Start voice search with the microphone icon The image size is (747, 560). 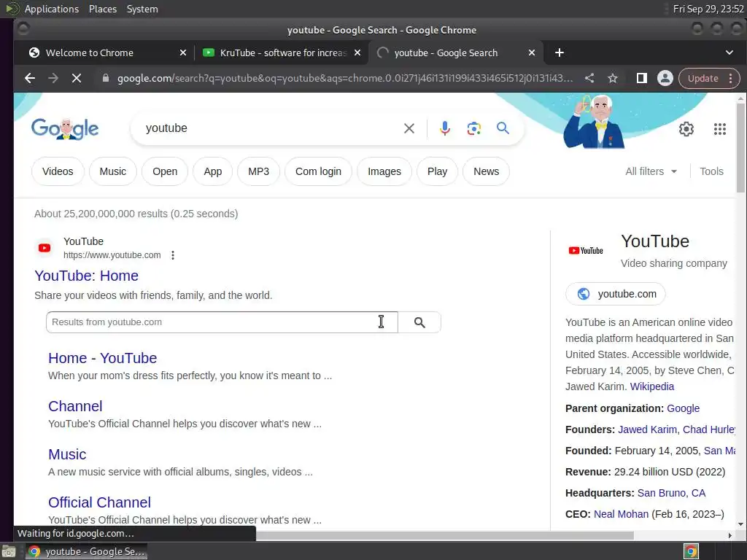tap(444, 128)
